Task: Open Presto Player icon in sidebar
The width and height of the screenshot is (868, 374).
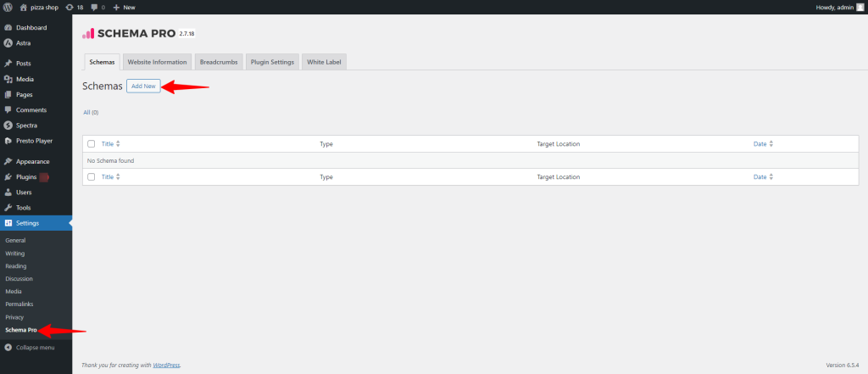Action: tap(8, 141)
